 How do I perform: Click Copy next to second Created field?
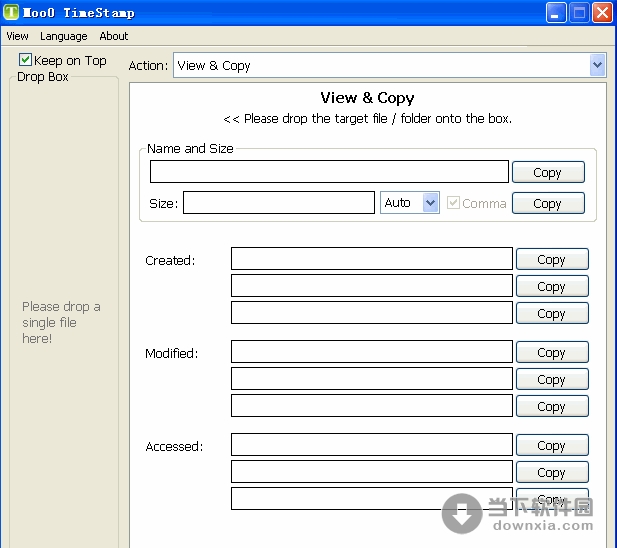(x=552, y=286)
